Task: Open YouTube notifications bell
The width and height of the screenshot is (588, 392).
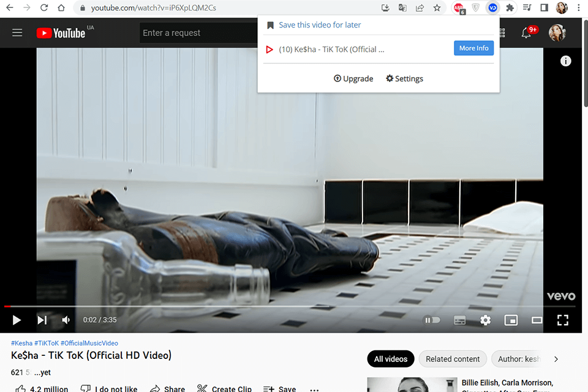Action: pyautogui.click(x=526, y=33)
